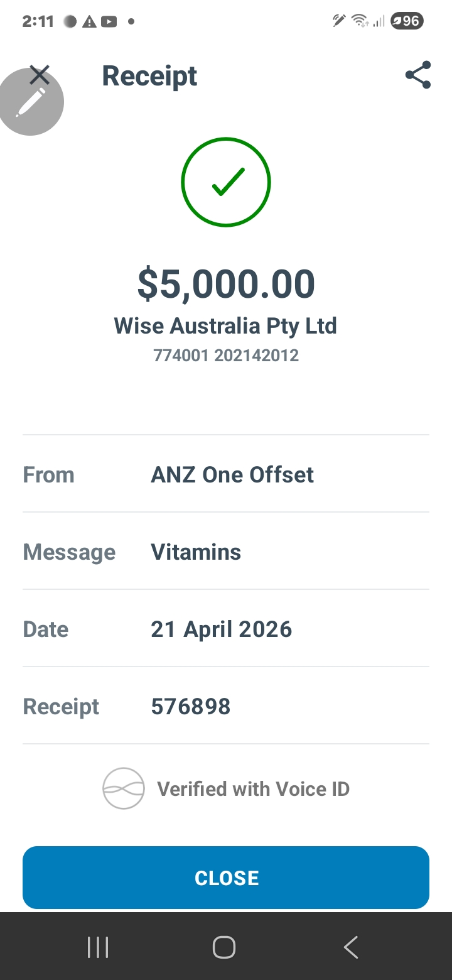Tap the BSB and account number text

pyautogui.click(x=226, y=356)
